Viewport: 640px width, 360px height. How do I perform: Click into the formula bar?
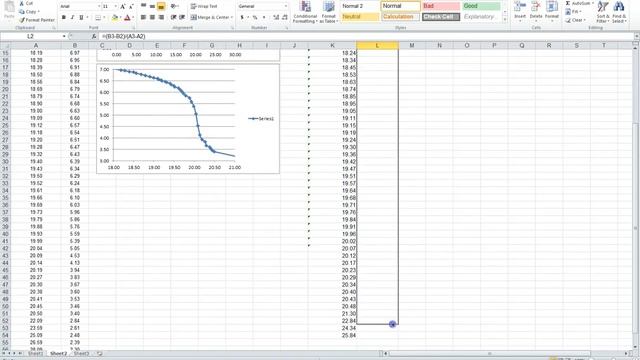tap(365, 36)
